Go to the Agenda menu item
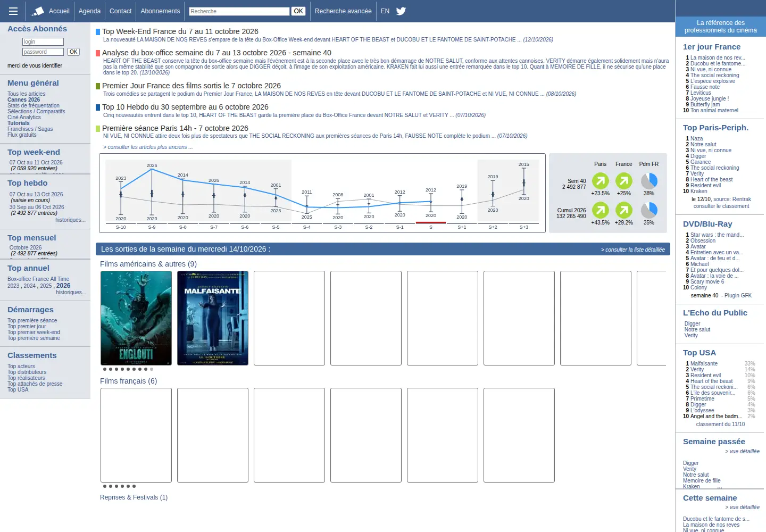 pos(89,11)
